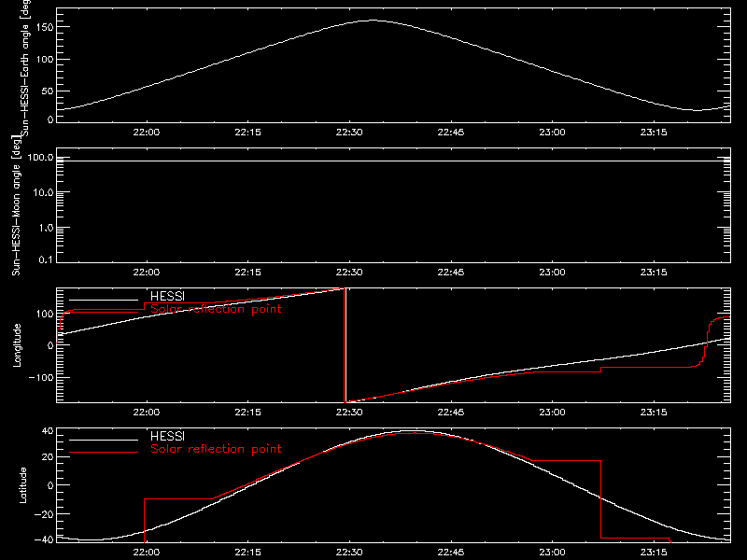Screen dimensions: 747x560
Task: Click the 22:00 time label of Earth angle plot
Action: coord(147,132)
